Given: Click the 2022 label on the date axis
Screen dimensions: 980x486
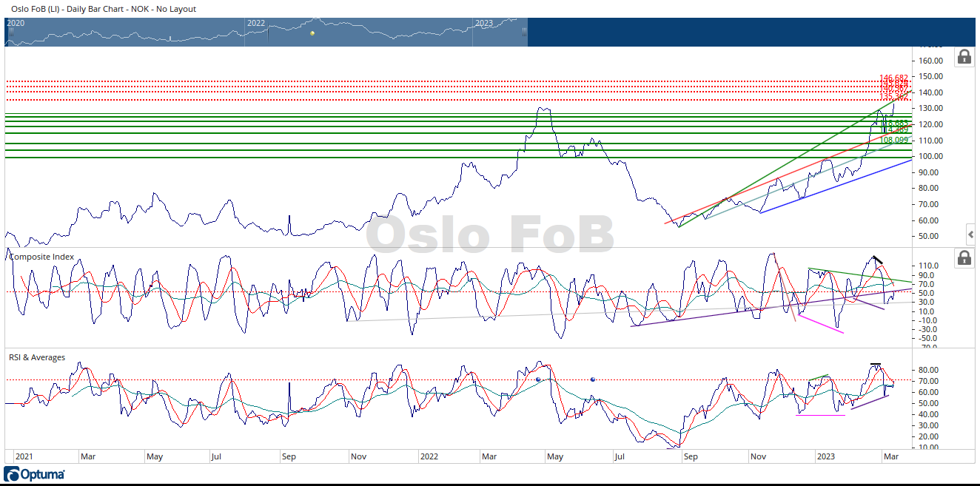Looking at the screenshot, I should [x=429, y=456].
